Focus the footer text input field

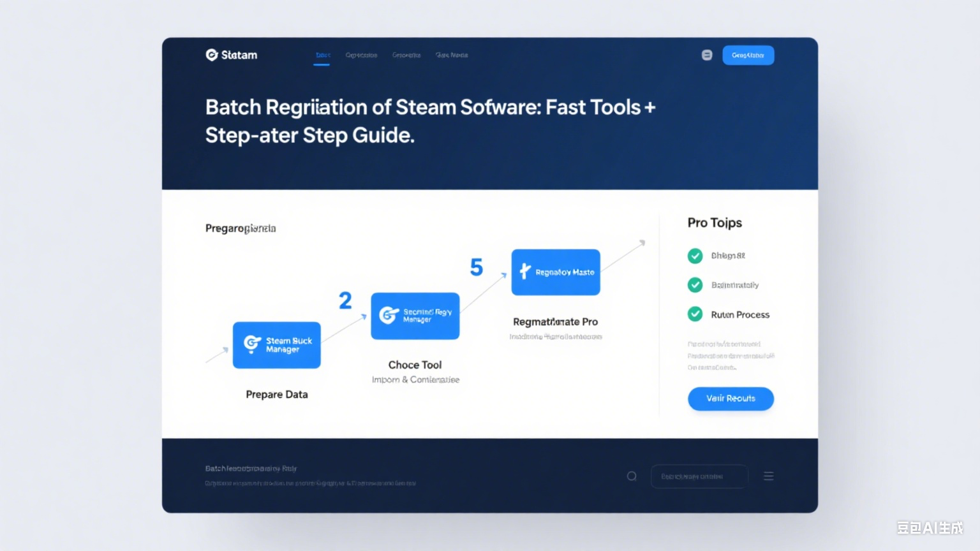click(x=699, y=476)
